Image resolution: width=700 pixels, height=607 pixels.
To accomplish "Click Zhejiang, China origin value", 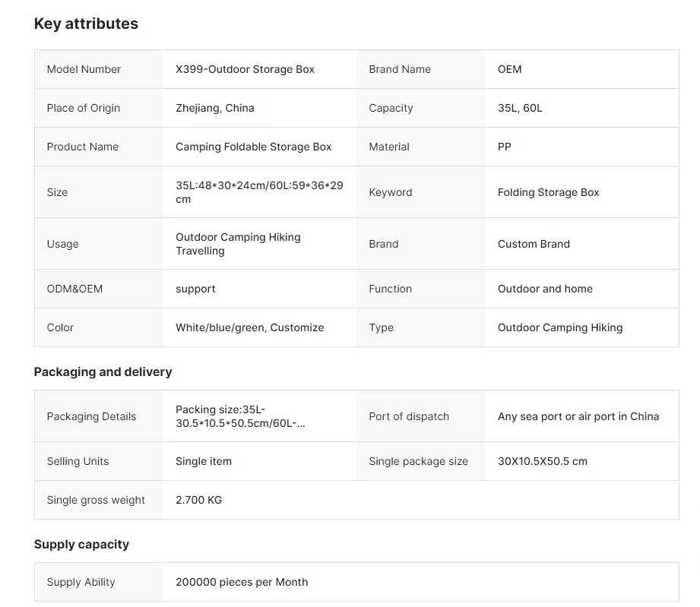I will (x=214, y=108).
